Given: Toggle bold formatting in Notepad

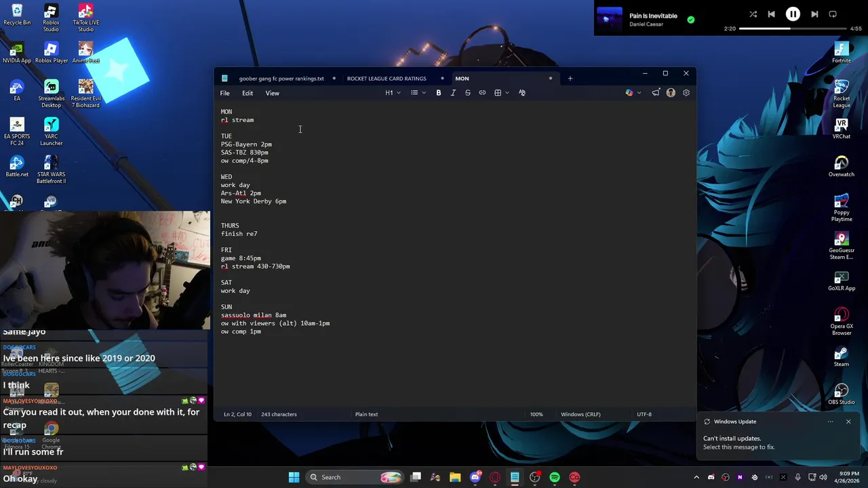Looking at the screenshot, I should pos(439,93).
